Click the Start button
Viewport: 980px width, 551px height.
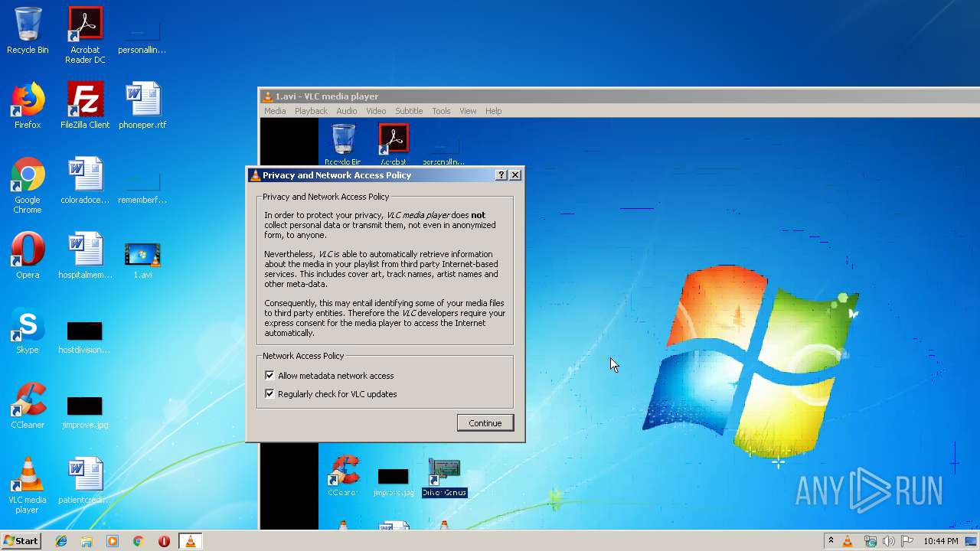pos(21,541)
